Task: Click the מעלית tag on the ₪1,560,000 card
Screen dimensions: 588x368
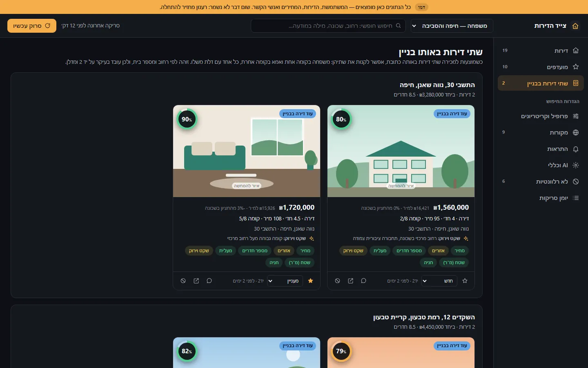Action: pyautogui.click(x=380, y=251)
